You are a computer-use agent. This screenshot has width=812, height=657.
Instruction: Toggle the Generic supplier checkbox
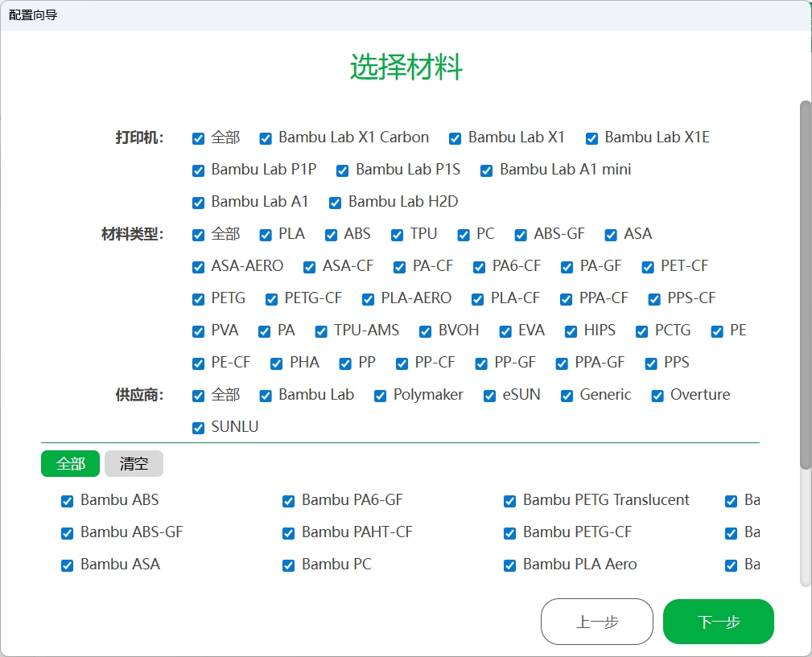[567, 396]
